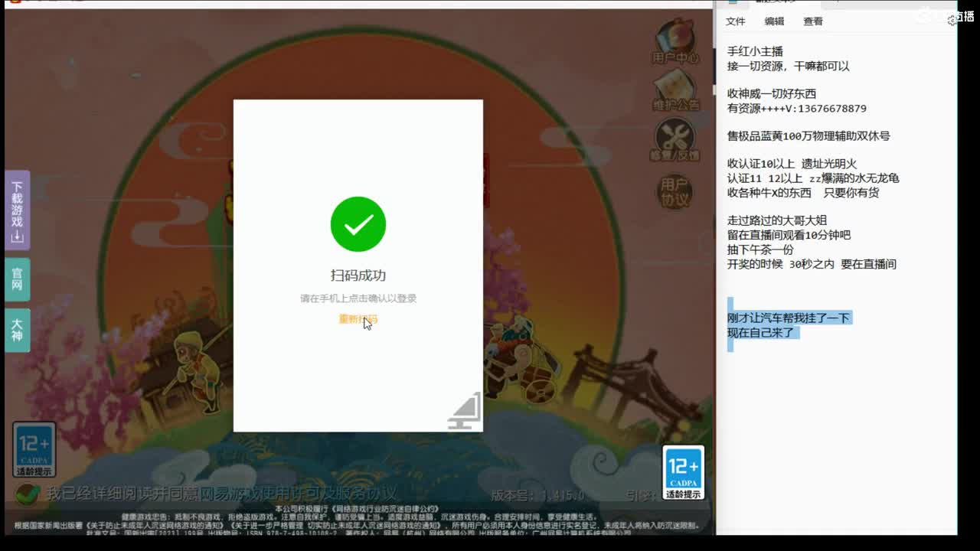Click the line 有资源++++V:13676678879
This screenshot has width=980, height=551.
point(797,109)
